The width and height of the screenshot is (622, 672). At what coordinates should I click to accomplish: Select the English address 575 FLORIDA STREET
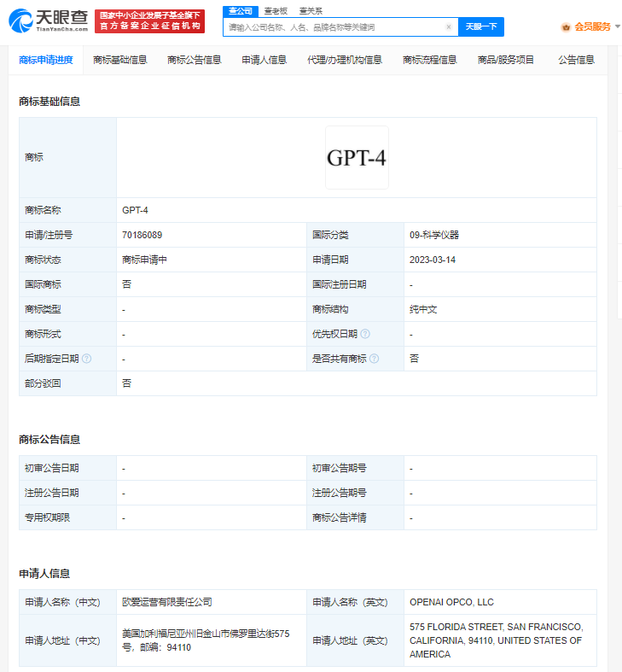tap(497, 640)
